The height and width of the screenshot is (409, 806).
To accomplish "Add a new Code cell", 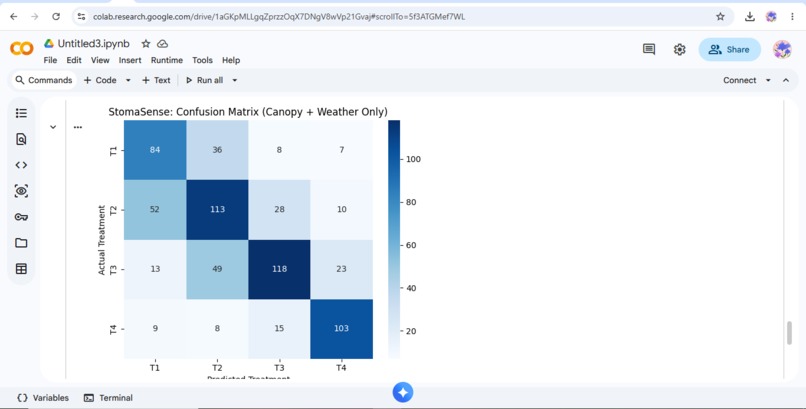I will [x=100, y=80].
